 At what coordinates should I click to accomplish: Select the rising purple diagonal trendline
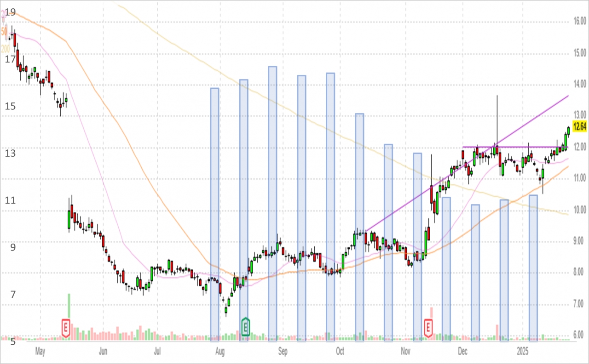(x=467, y=163)
